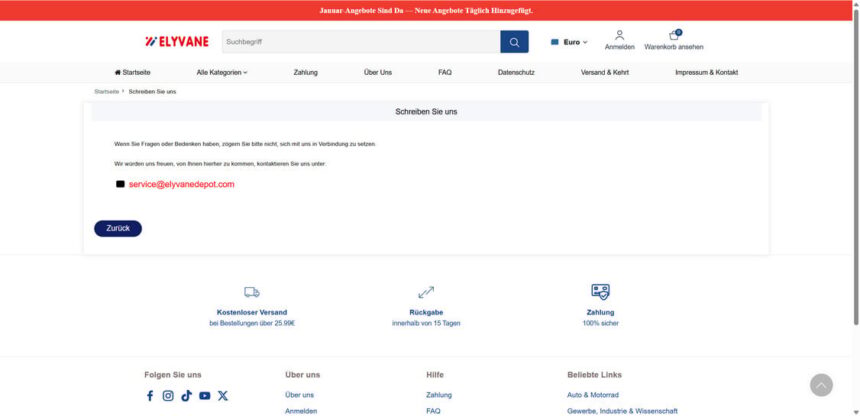Screen dimensions: 860x416
Task: Click the 'Folgen Sie uns' heading
Action: point(173,375)
